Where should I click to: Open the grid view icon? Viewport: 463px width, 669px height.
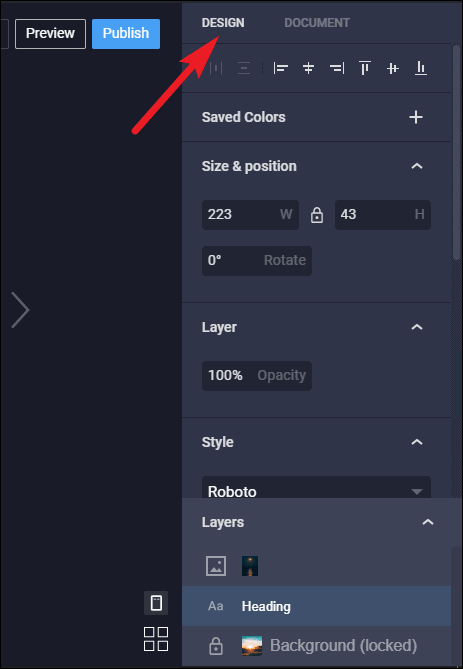[x=156, y=639]
